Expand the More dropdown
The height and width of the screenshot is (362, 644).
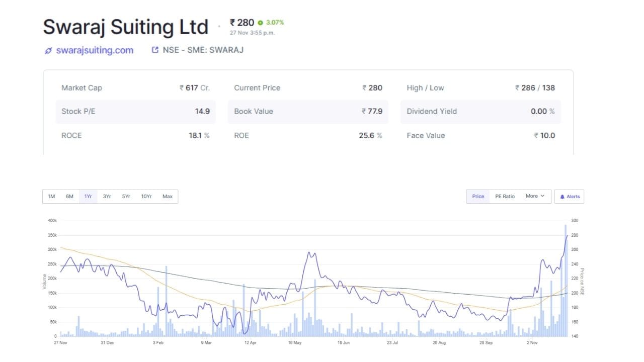click(x=534, y=196)
